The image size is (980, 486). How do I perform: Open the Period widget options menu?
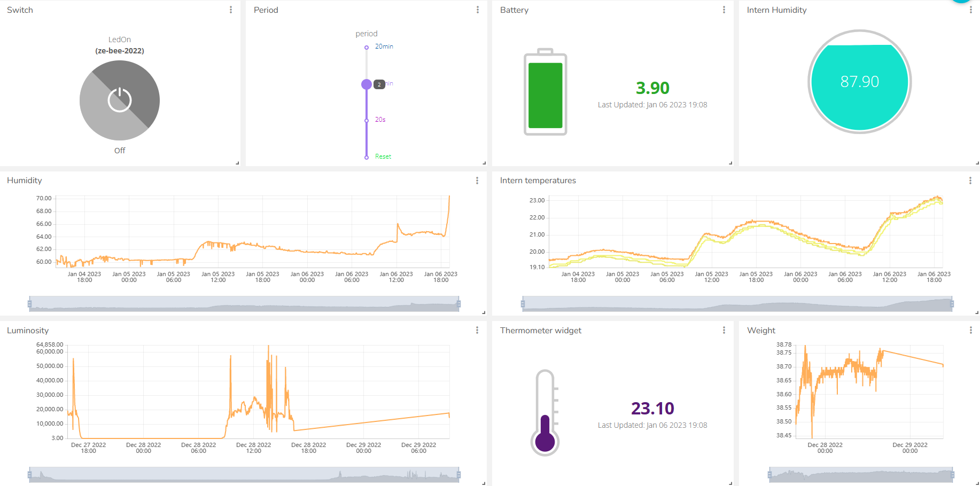click(x=478, y=10)
